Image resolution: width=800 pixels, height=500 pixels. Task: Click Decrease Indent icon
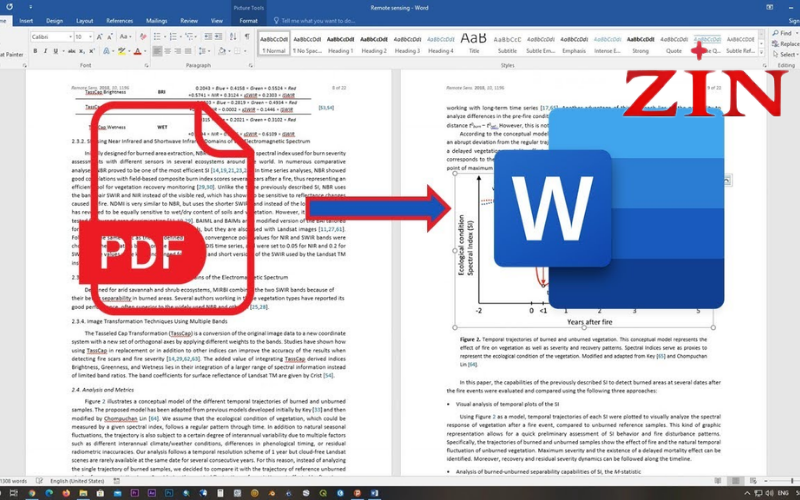pyautogui.click(x=208, y=37)
